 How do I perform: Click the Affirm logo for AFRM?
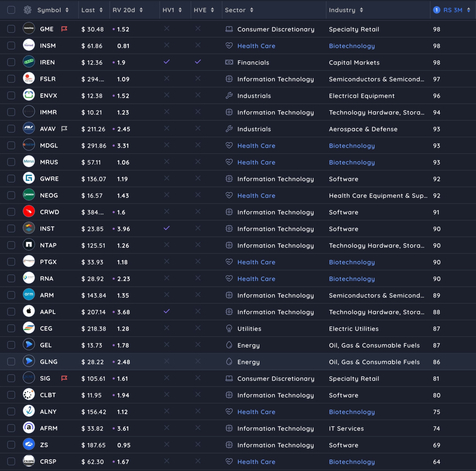29,427
